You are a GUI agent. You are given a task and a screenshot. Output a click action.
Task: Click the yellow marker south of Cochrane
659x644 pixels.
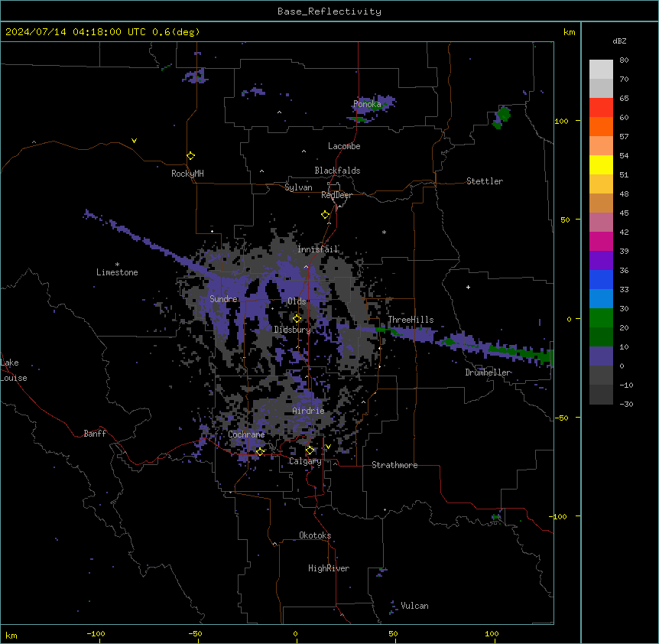tap(260, 451)
